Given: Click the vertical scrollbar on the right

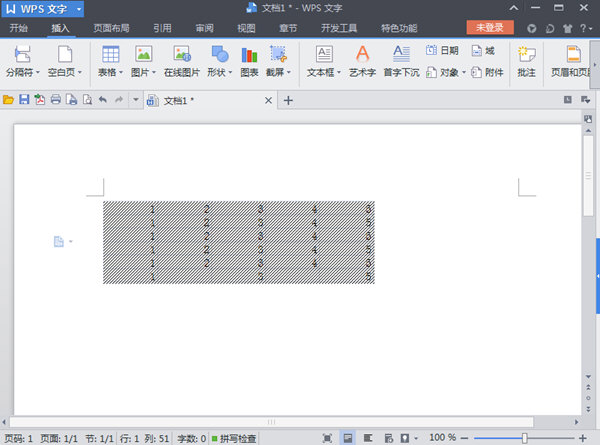Looking at the screenshot, I should point(588,170).
